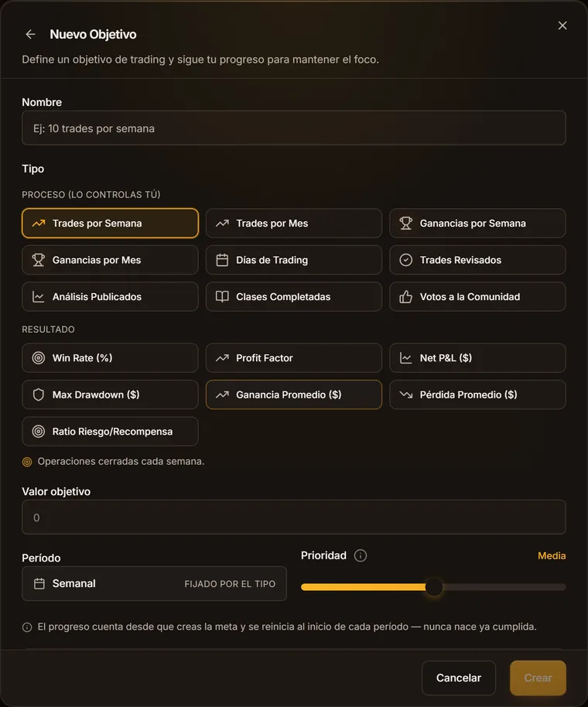The height and width of the screenshot is (707, 588).
Task: Click the info icon beside Prioridad
Action: tap(361, 555)
